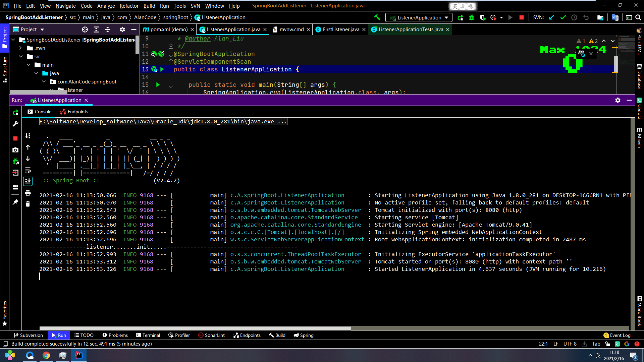Toggle the Structure tool window stripe button
This screenshot has width=644, height=362.
point(5,69)
